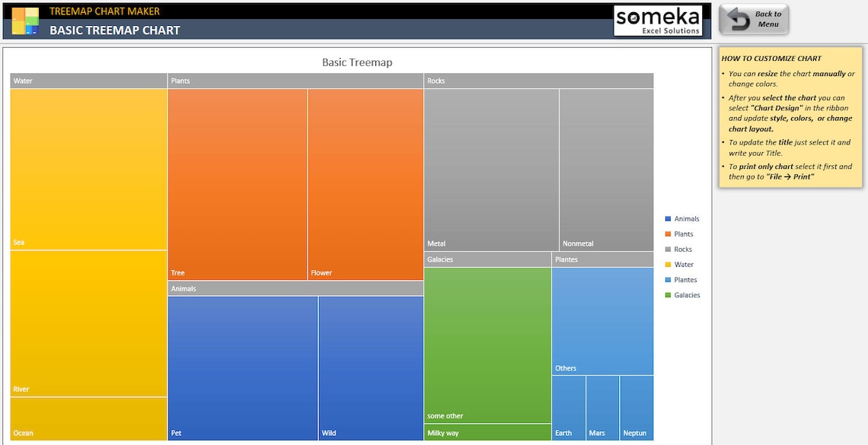Click the Wild treemap block
This screenshot has height=445, width=868.
371,368
